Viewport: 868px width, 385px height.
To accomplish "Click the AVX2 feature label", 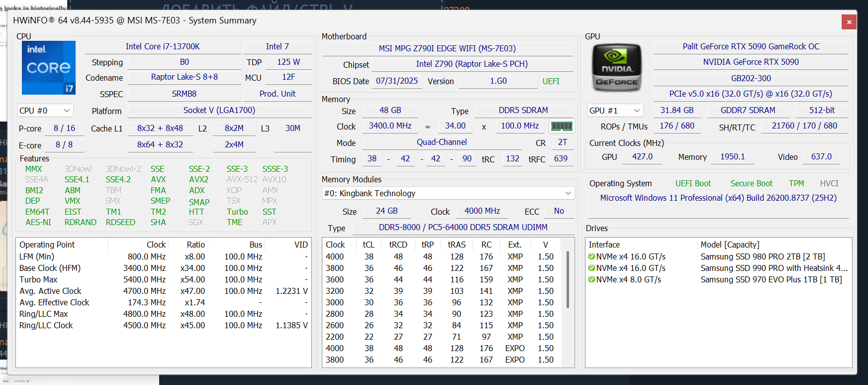I will (x=198, y=180).
